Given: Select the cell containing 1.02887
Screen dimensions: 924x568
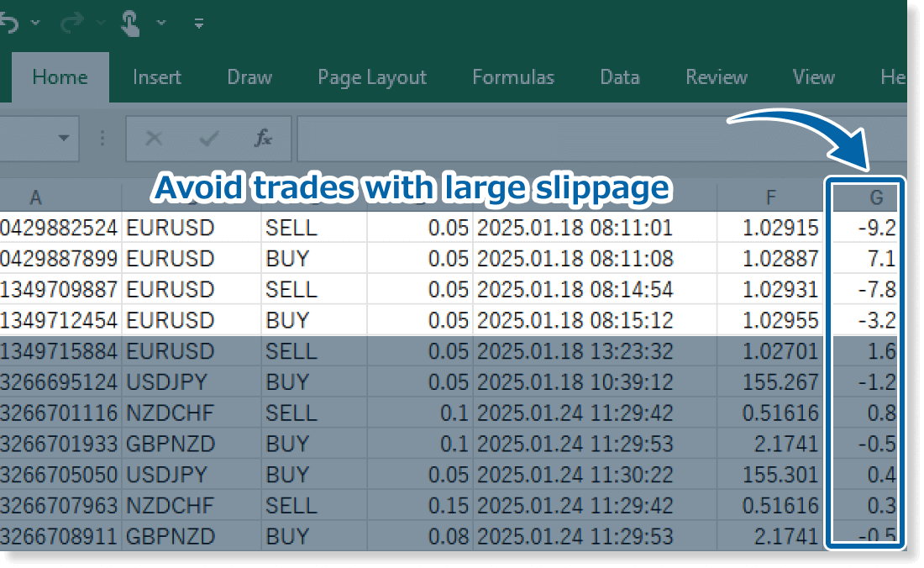Looking at the screenshot, I should click(770, 259).
